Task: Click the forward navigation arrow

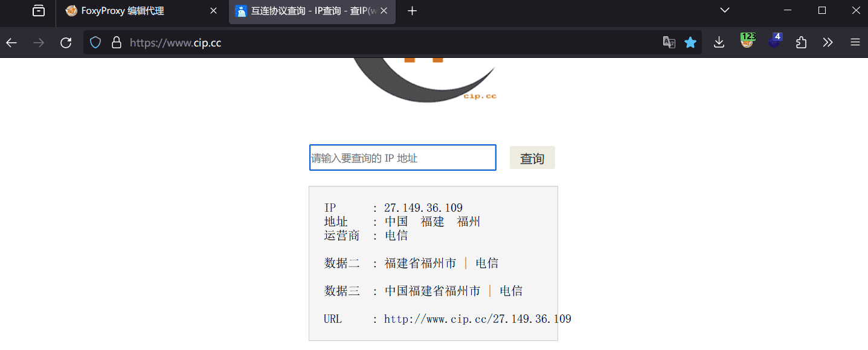Action: [x=38, y=42]
